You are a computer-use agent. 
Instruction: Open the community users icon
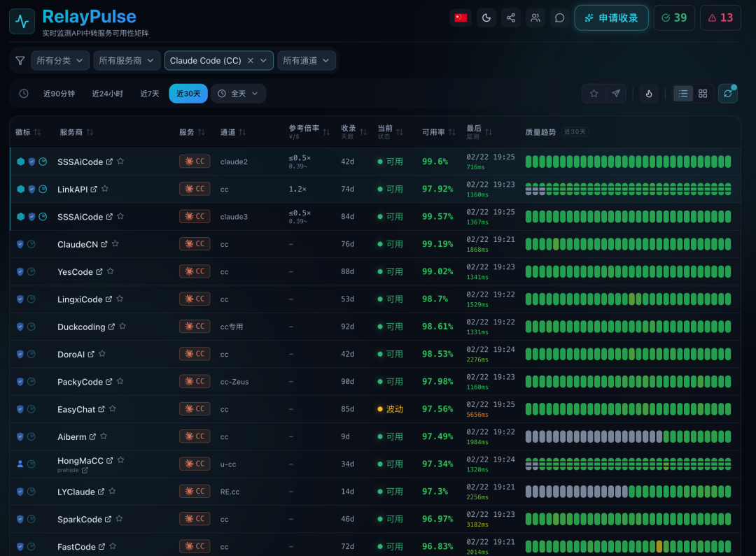535,18
